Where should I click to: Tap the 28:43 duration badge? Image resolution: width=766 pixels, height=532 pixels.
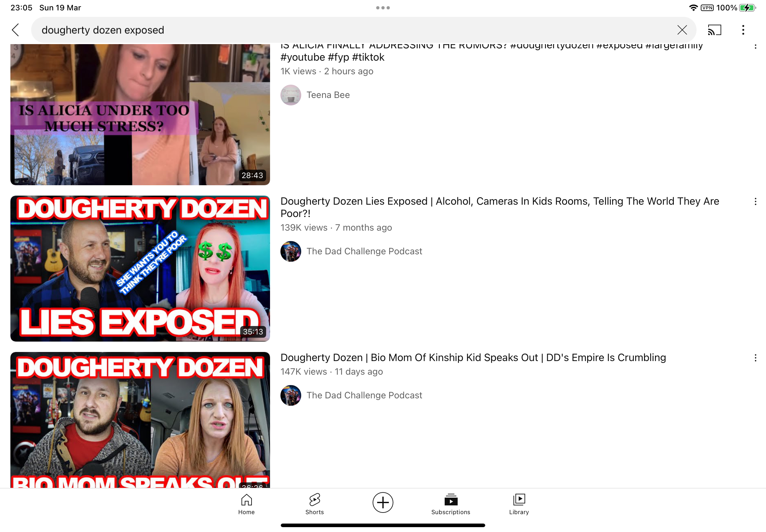tap(252, 175)
